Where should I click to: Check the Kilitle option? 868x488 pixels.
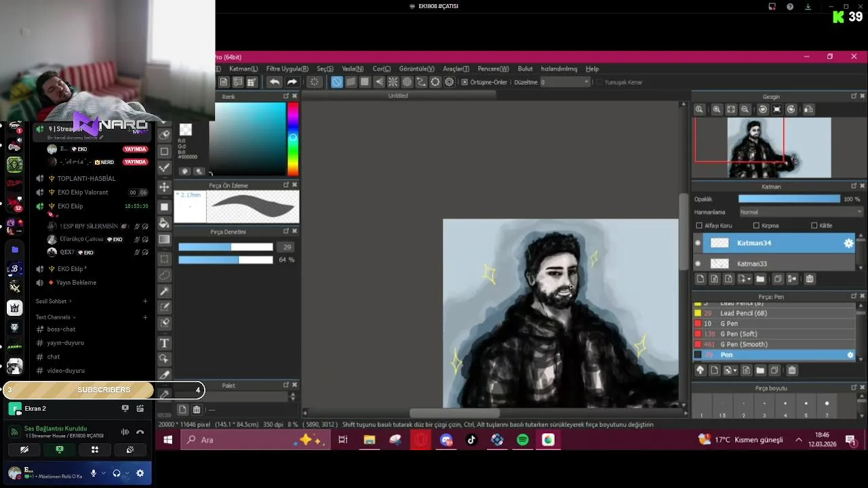[x=814, y=226]
